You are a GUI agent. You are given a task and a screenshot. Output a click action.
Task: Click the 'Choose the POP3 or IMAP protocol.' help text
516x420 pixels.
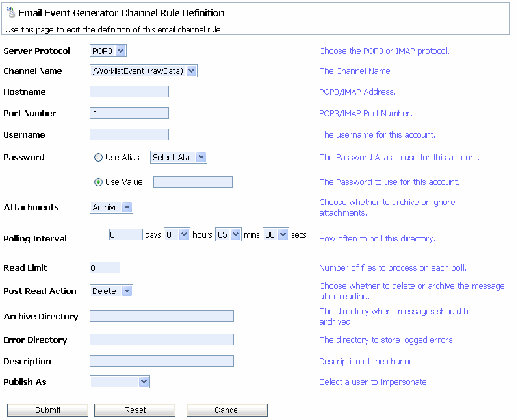click(x=384, y=51)
